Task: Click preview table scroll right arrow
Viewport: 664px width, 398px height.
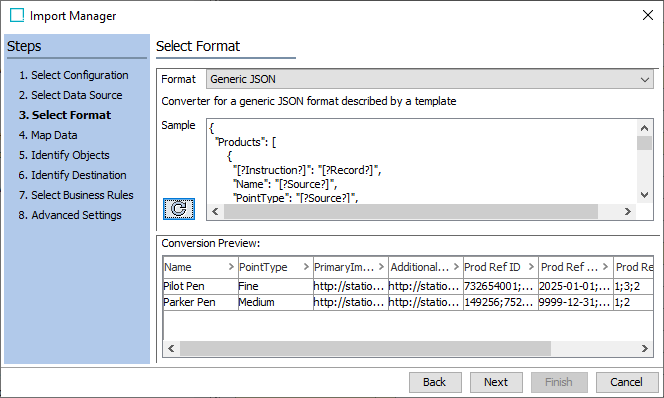Action: coord(645,348)
